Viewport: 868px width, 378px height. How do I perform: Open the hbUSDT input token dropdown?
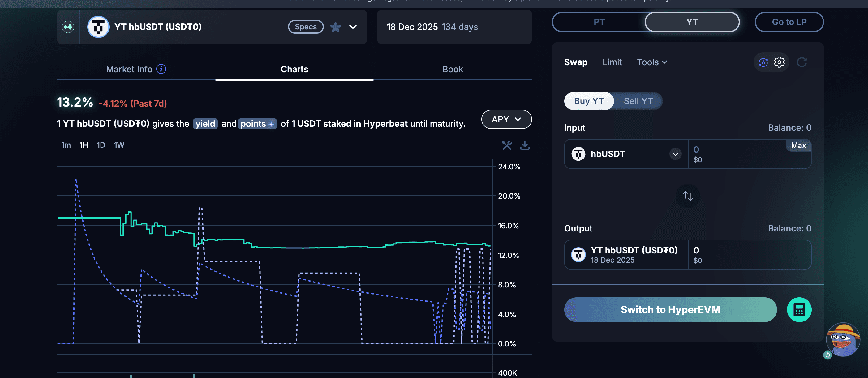[x=626, y=154]
